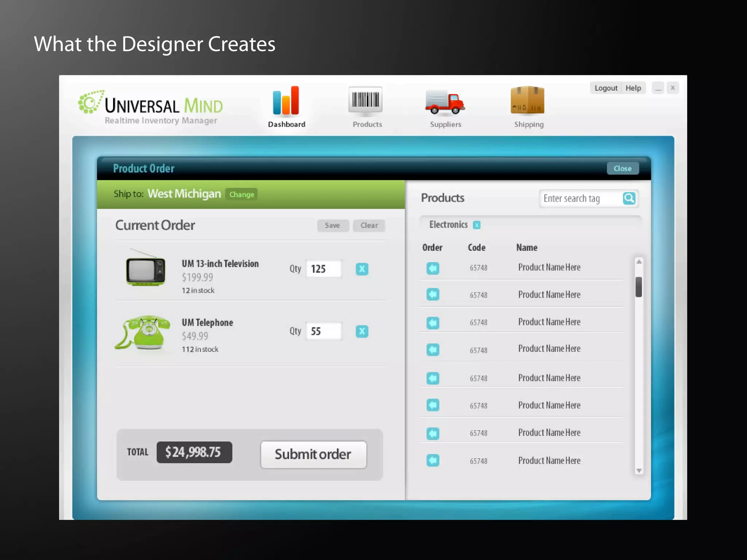This screenshot has width=747, height=560.
Task: Click the $24,998.75 total value
Action: [x=194, y=452]
